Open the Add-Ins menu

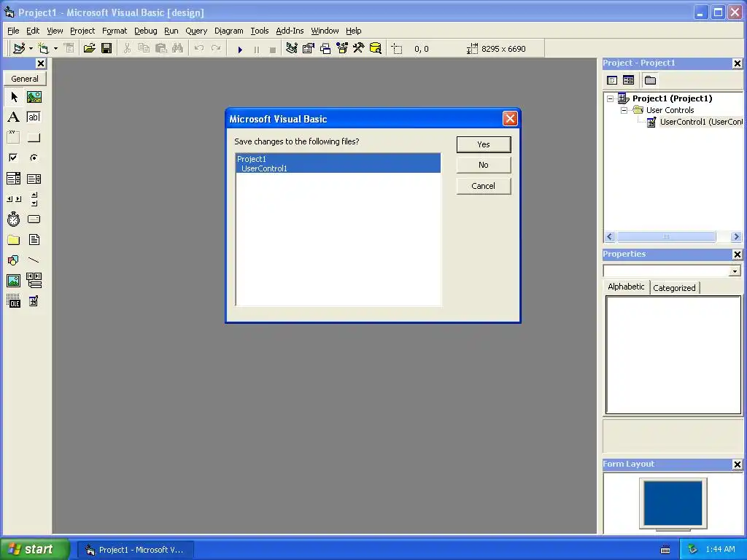(290, 31)
